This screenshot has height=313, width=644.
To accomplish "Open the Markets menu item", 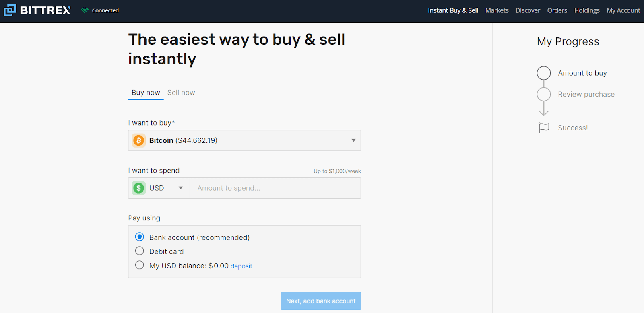I will click(497, 10).
